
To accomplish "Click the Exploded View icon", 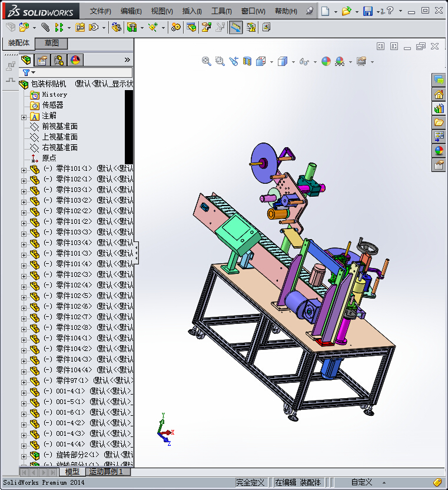I will (206, 27).
